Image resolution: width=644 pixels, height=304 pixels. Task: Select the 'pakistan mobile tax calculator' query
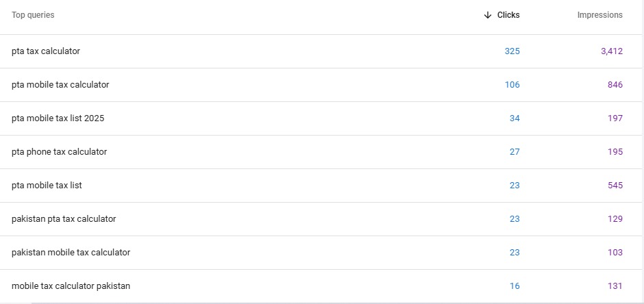(x=71, y=253)
